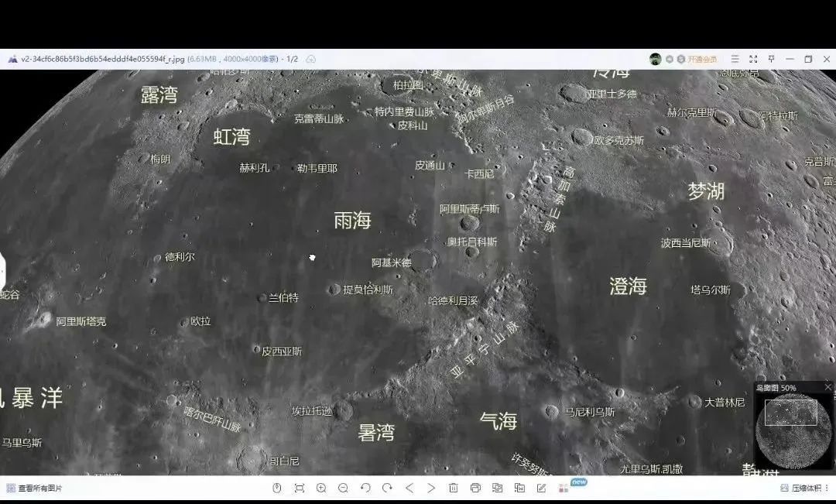Expand the left side panel handle
Image resolution: width=836 pixels, height=504 pixels.
coord(2,269)
